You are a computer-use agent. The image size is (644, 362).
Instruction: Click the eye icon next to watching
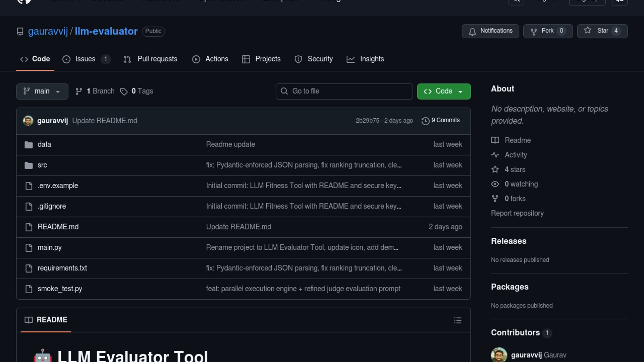point(495,184)
